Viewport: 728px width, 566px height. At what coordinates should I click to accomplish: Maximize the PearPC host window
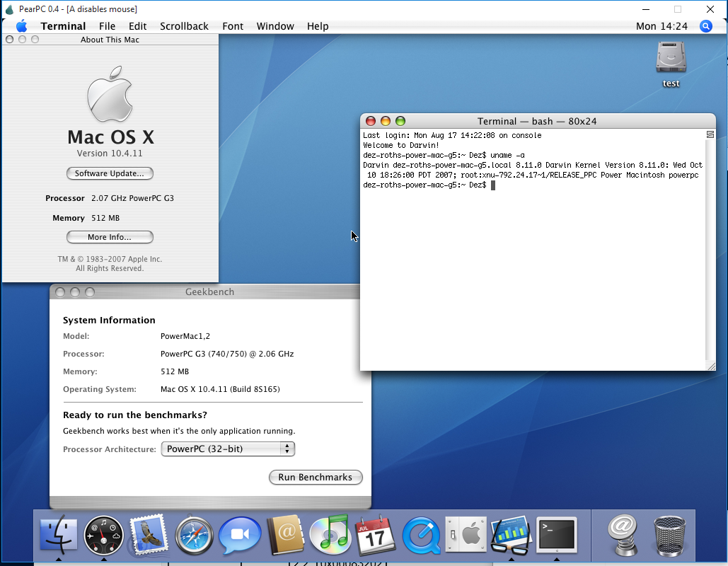pyautogui.click(x=678, y=9)
